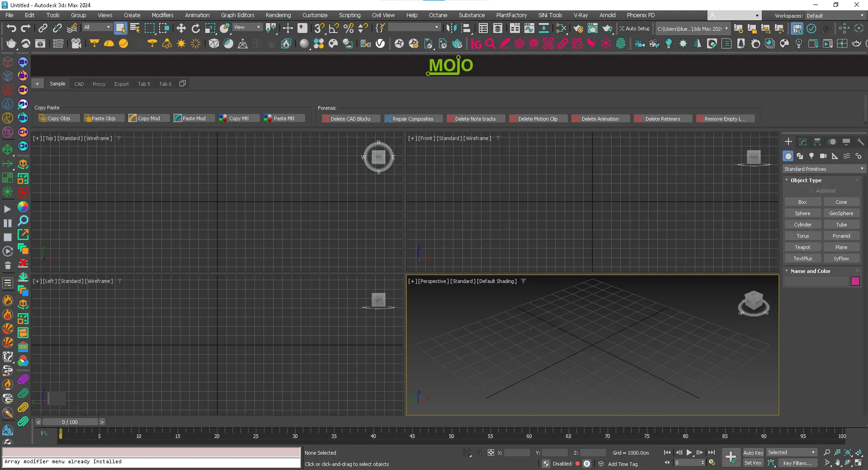Switch to Shapes create category

(800, 156)
